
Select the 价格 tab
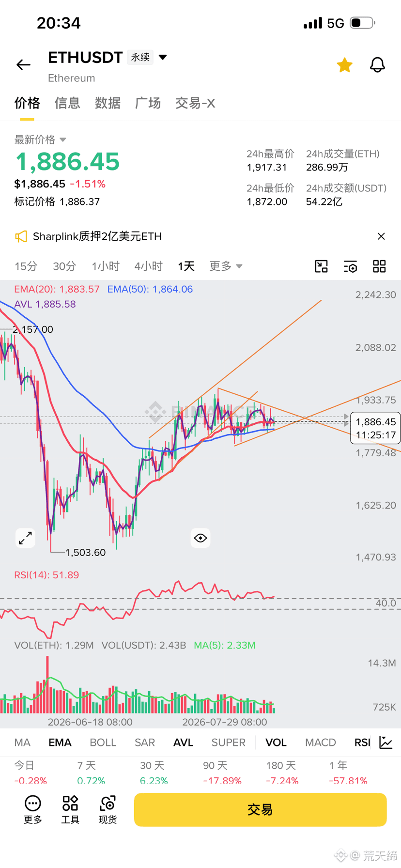(x=27, y=103)
